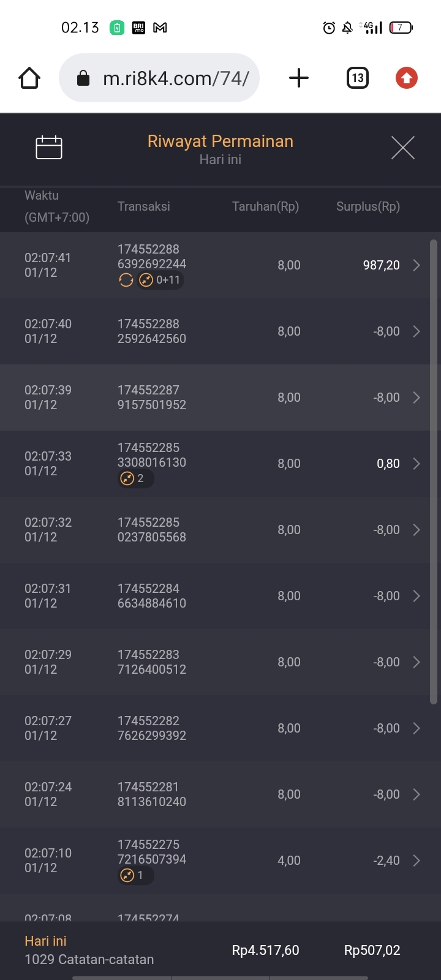Open a new browser tab
Image resolution: width=441 pixels, height=980 pixels.
point(298,78)
